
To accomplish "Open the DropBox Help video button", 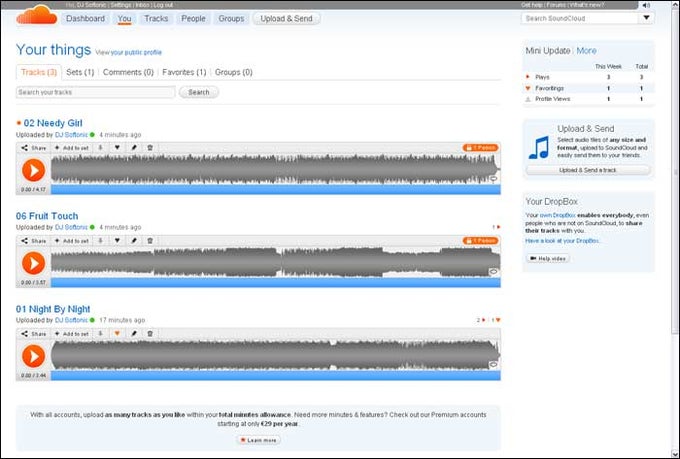I will (x=548, y=259).
